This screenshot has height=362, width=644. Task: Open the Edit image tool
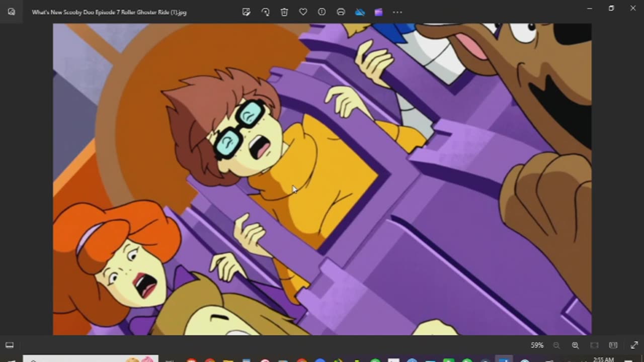(246, 12)
